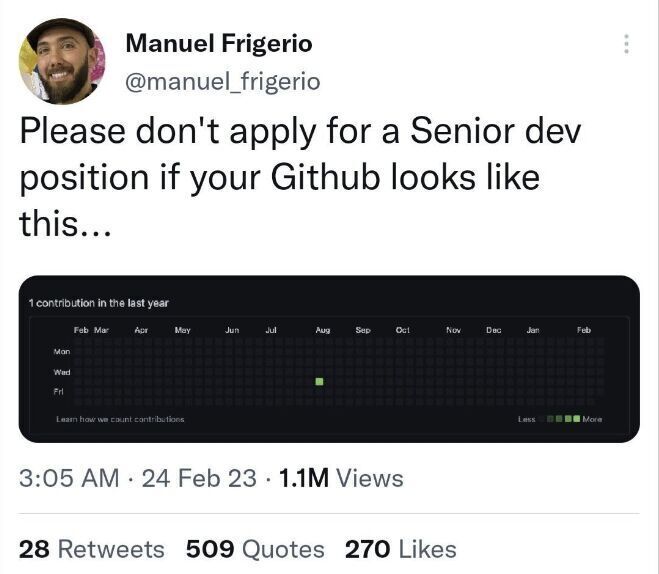Click the "Learn how we count contributions" link
Viewport: 659px width, 574px height.
click(x=120, y=419)
